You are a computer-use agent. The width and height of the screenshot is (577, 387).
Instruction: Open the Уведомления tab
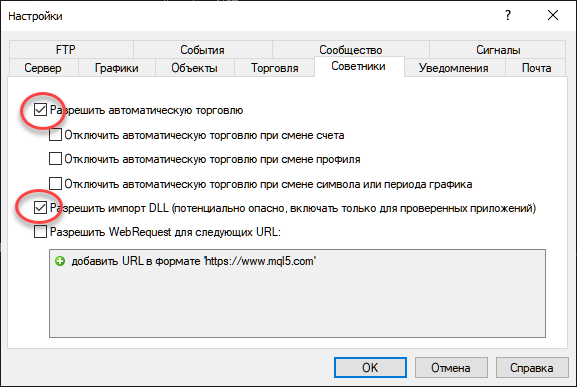(x=454, y=68)
